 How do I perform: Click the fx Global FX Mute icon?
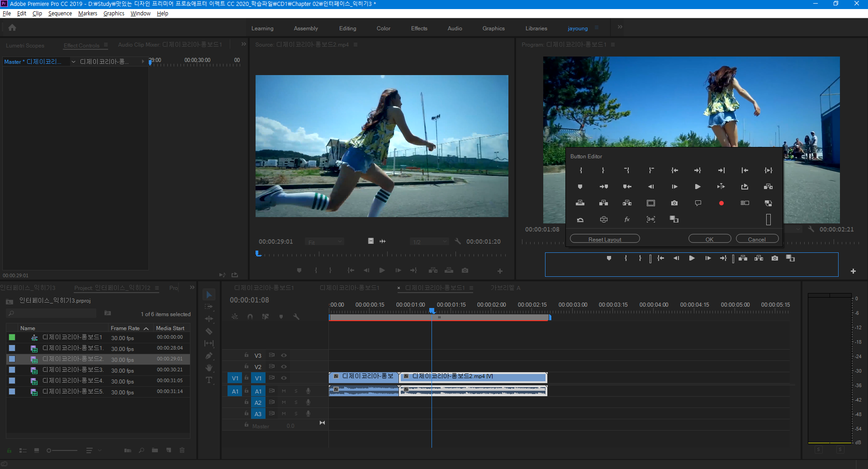[627, 219]
